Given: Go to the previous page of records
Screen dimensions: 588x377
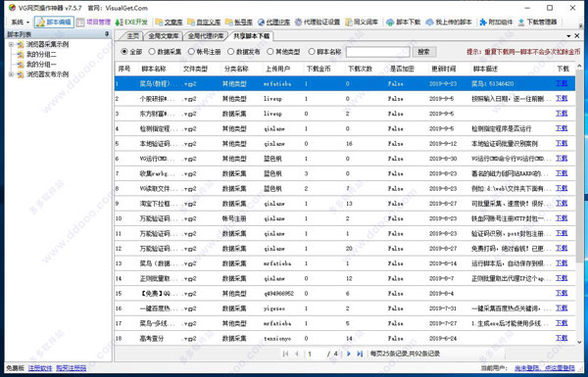Looking at the screenshot, I should point(297,353).
